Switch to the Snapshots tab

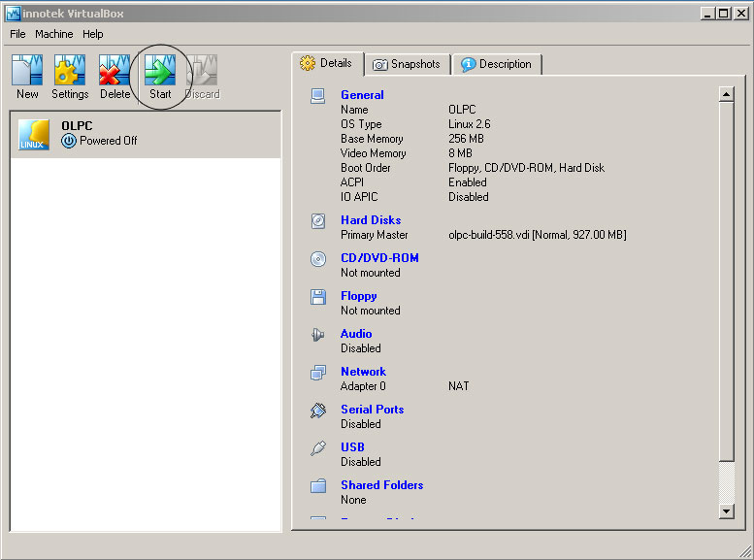[x=408, y=64]
